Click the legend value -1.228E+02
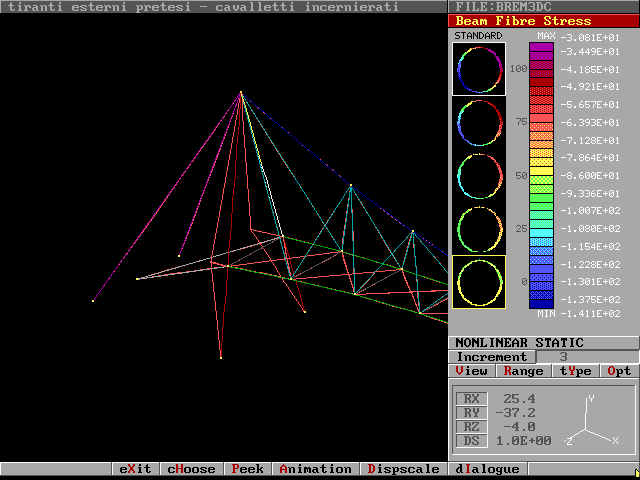This screenshot has height=480, width=640. click(x=590, y=264)
